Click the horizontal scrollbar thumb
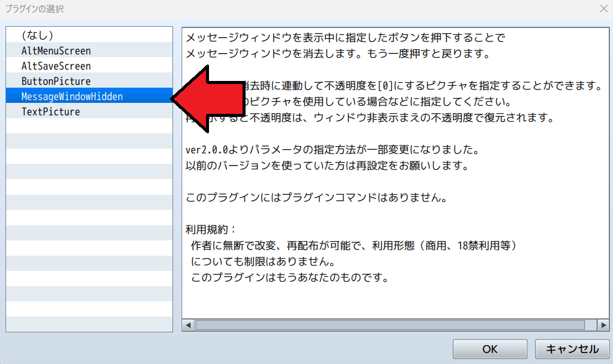The width and height of the screenshot is (613, 364). coord(390,325)
